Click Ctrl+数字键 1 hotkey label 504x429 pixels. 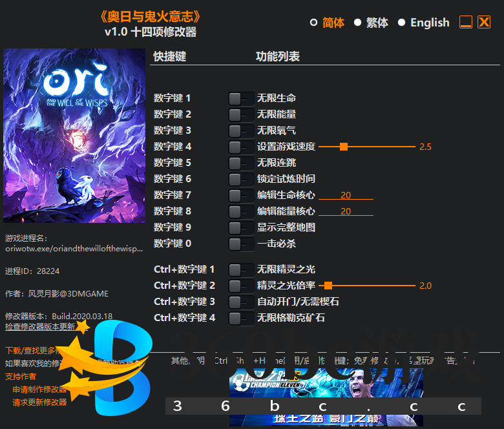click(184, 269)
